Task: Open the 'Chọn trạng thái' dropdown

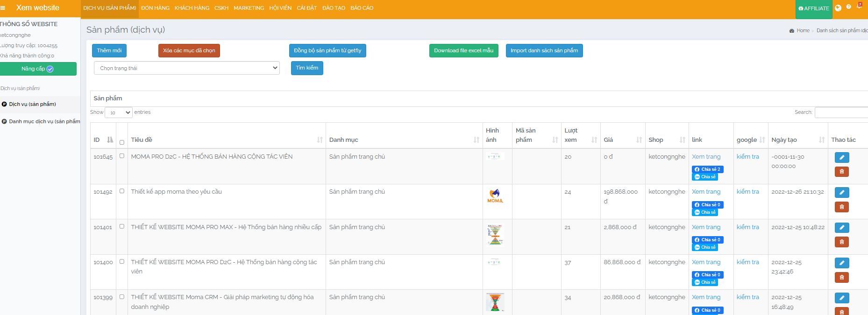Action: pos(187,68)
